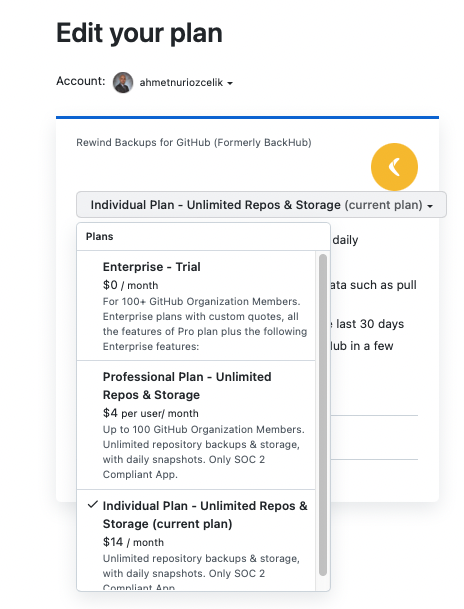Click the 100+ GitHub Organization Members description
This screenshot has width=464, height=609.
point(205,324)
